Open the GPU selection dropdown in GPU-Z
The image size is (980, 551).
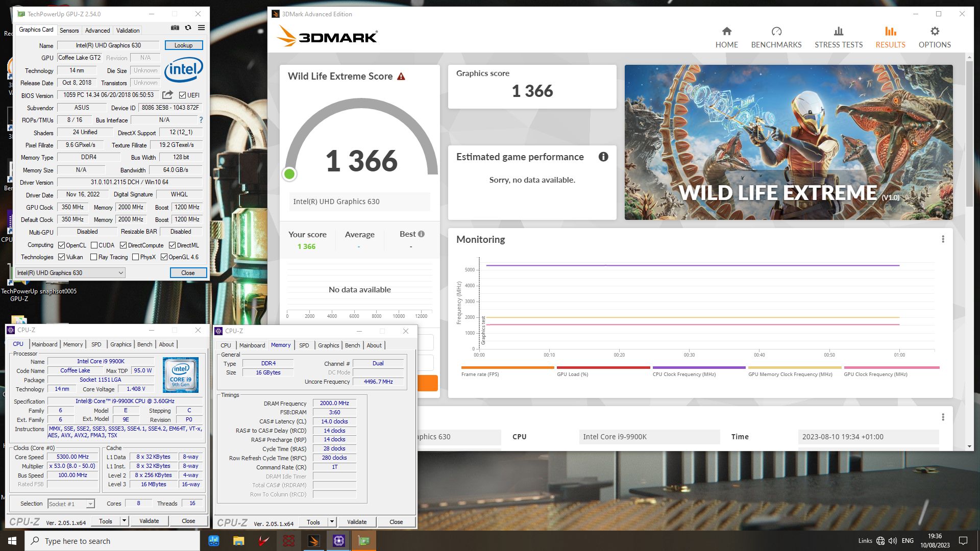(70, 273)
